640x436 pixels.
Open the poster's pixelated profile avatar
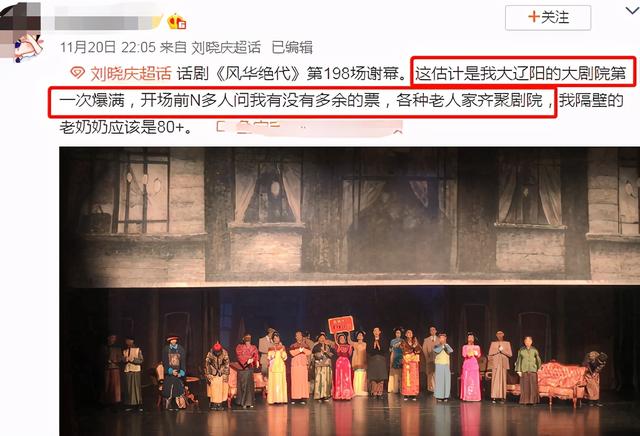tap(21, 31)
